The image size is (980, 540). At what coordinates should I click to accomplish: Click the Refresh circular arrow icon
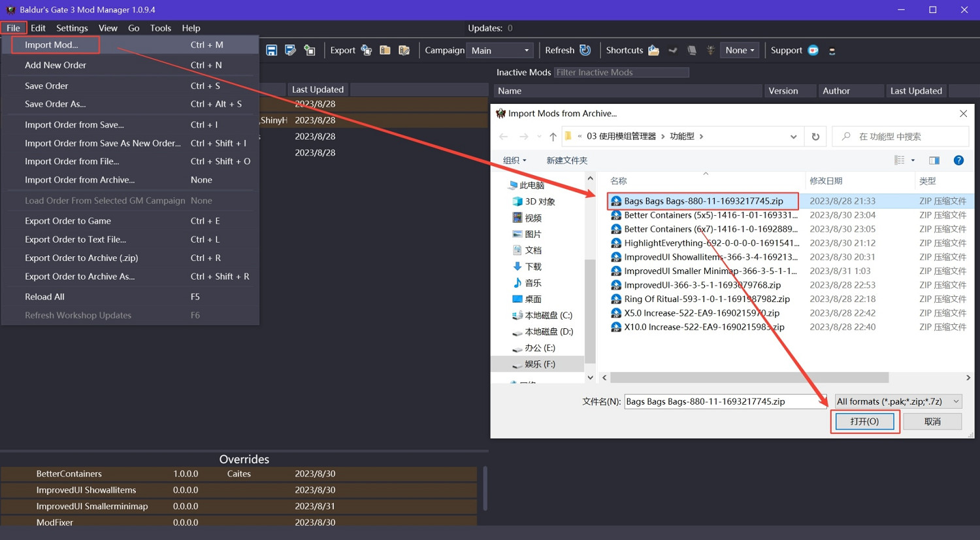click(x=585, y=50)
